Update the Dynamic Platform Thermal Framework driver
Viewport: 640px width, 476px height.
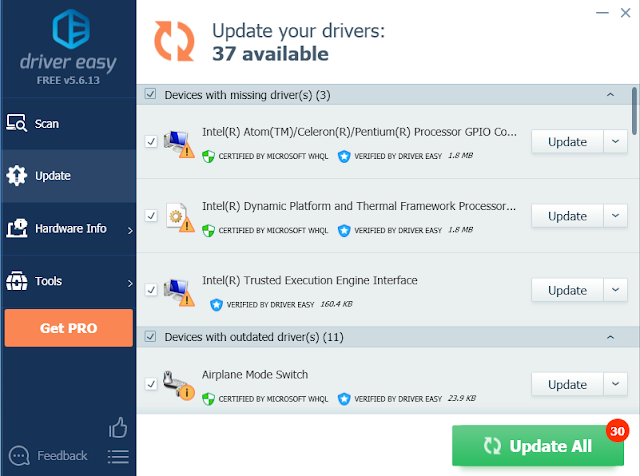point(567,216)
